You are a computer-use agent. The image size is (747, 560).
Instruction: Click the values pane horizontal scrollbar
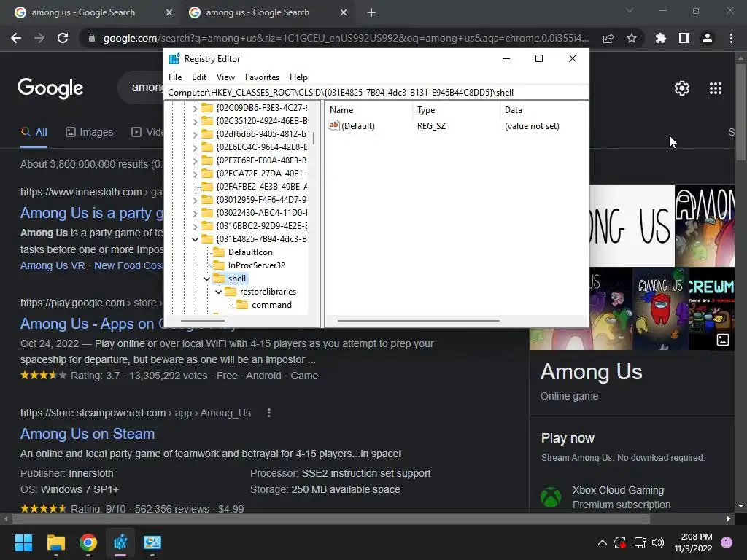[418, 321]
